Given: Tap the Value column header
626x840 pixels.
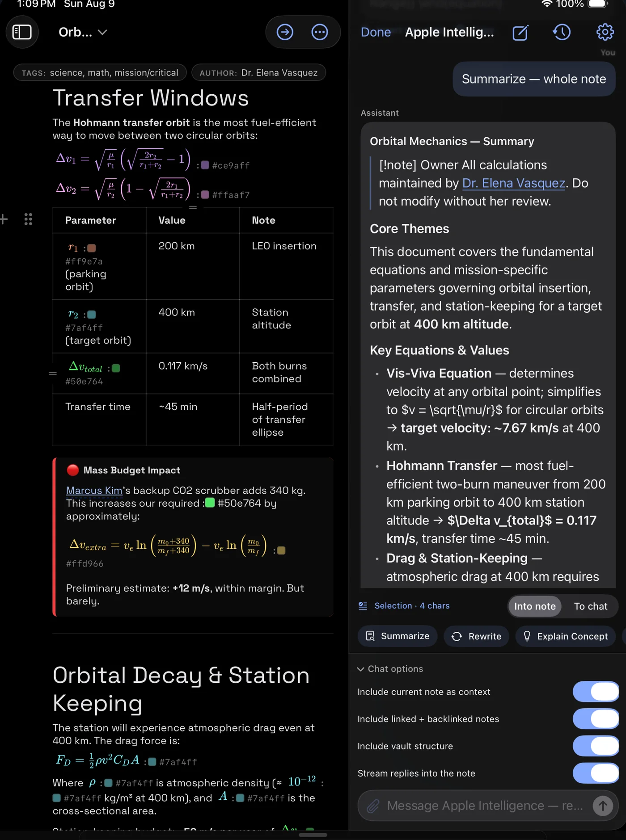Looking at the screenshot, I should [193, 220].
